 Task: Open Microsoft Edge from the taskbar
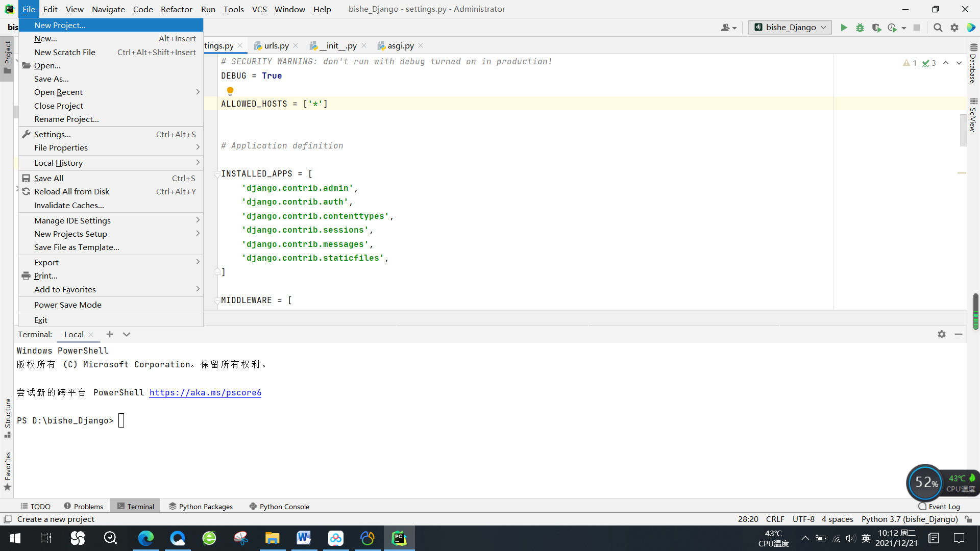[146, 538]
